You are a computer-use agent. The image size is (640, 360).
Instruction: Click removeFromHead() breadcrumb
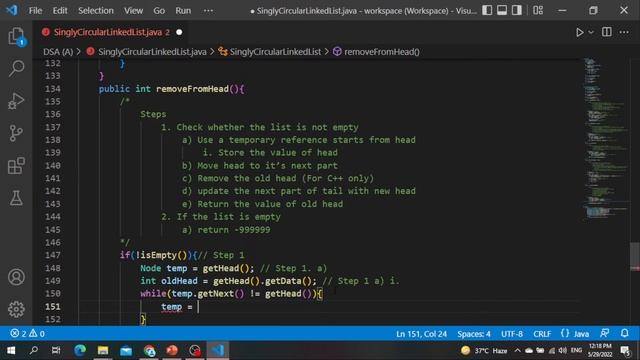tap(381, 52)
